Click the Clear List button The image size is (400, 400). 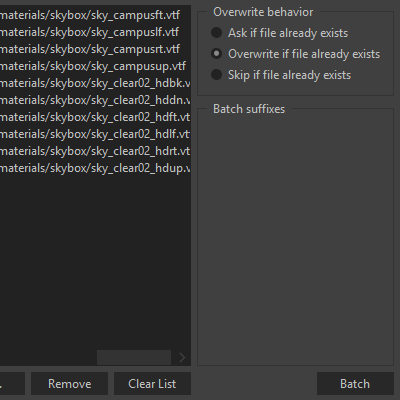152,384
